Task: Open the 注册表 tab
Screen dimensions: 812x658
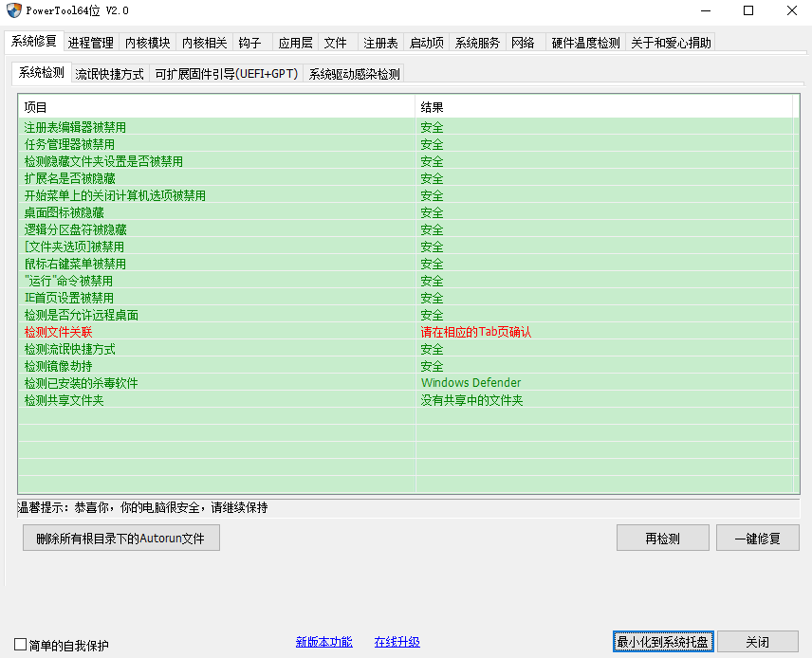Action: [379, 42]
